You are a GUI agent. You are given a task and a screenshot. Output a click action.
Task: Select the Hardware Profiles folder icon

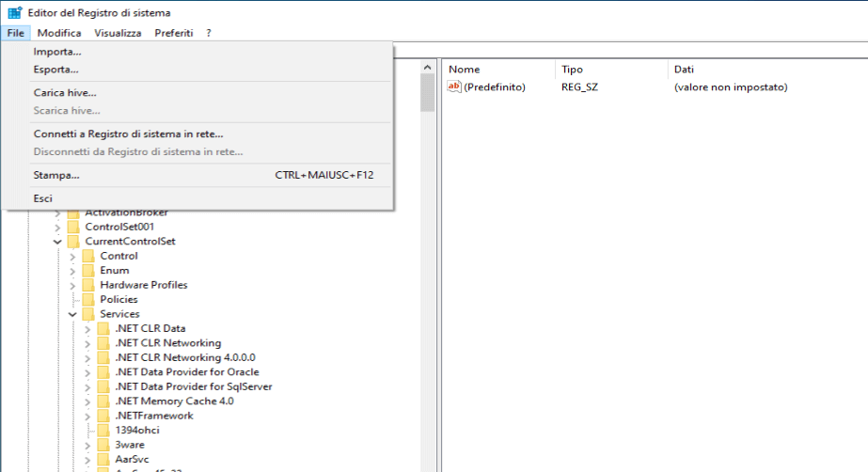tap(88, 285)
